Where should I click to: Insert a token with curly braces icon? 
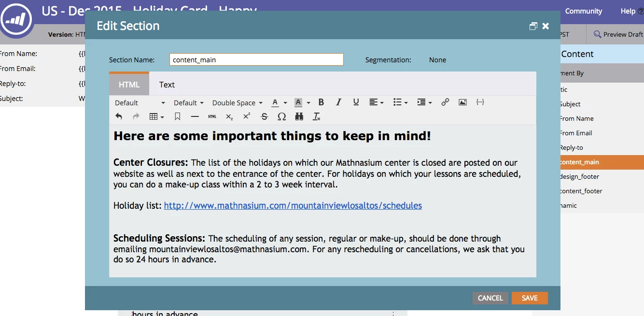click(480, 102)
